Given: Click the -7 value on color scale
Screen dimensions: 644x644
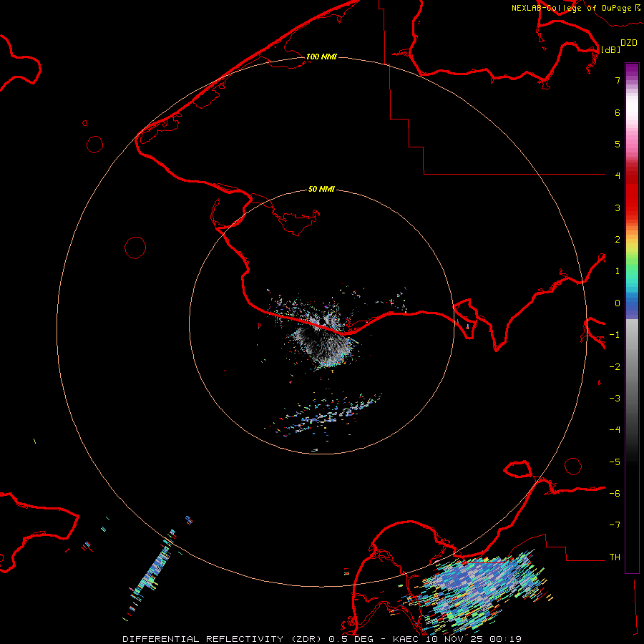Looking at the screenshot, I should [615, 525].
